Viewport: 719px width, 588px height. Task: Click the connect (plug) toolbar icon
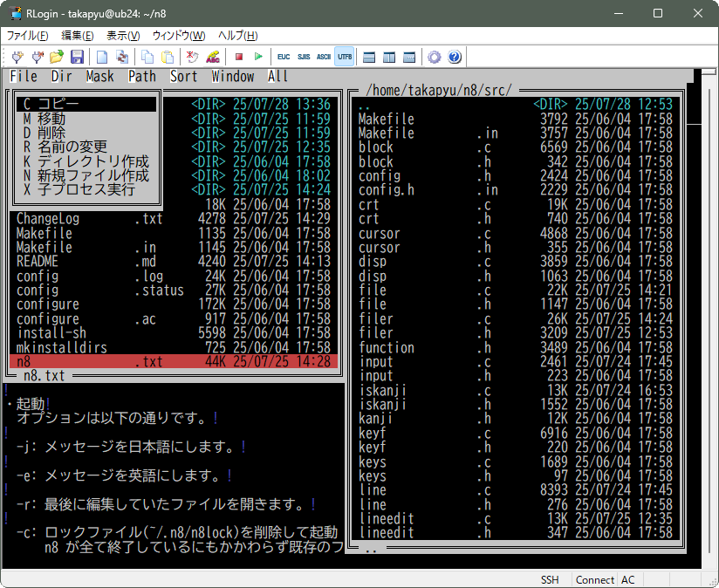(17, 57)
